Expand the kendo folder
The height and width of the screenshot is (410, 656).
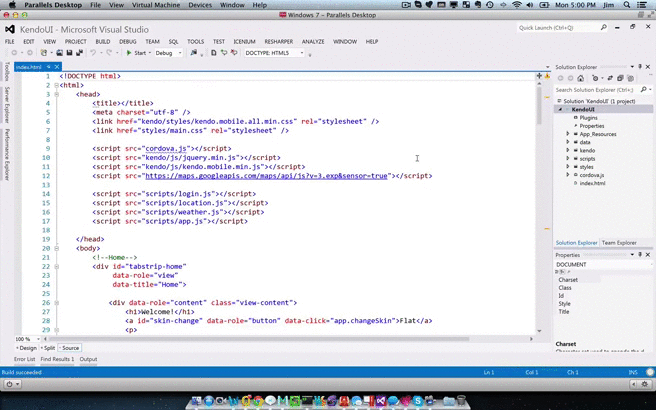[568, 150]
